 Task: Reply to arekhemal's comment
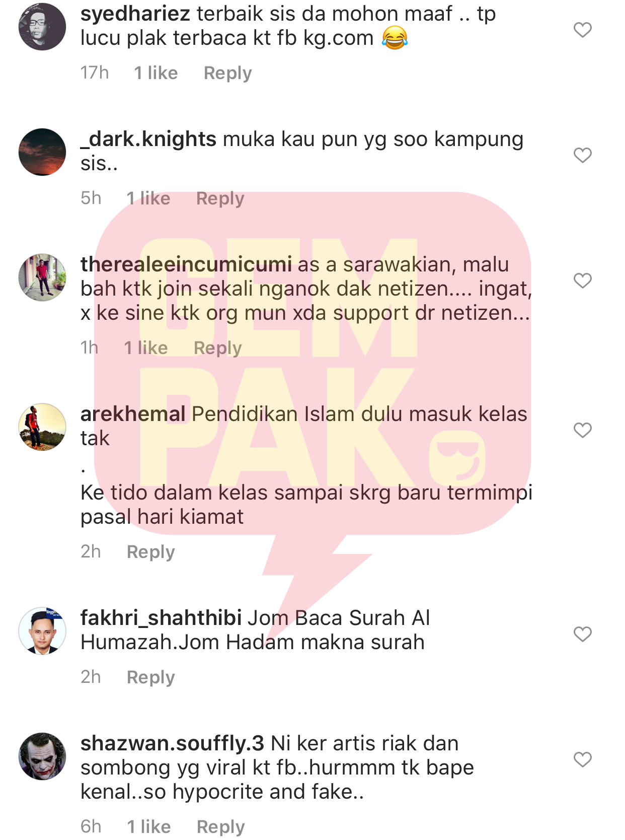tap(150, 552)
